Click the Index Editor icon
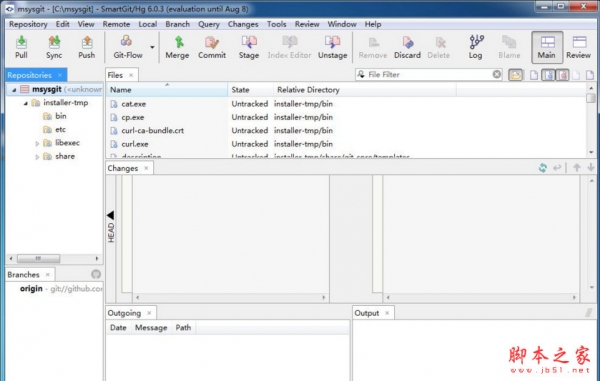 (289, 47)
